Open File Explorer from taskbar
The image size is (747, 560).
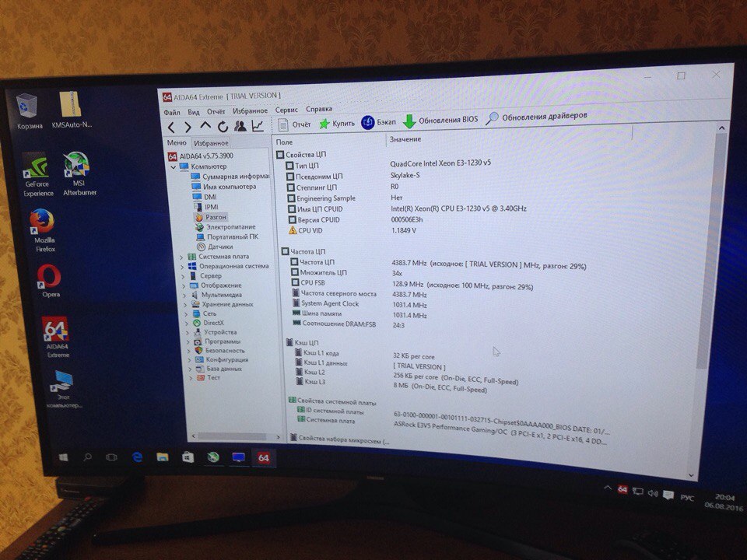tap(163, 457)
